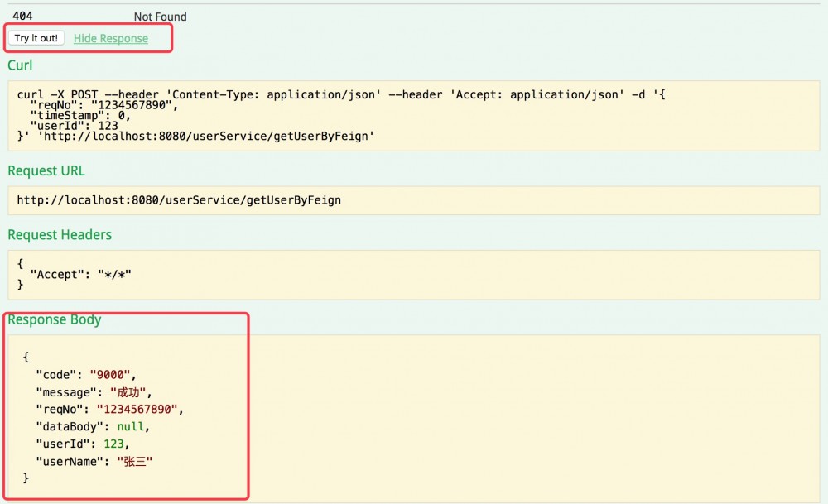This screenshot has height=504, width=828.
Task: Click the Response Body heading
Action: pos(55,319)
